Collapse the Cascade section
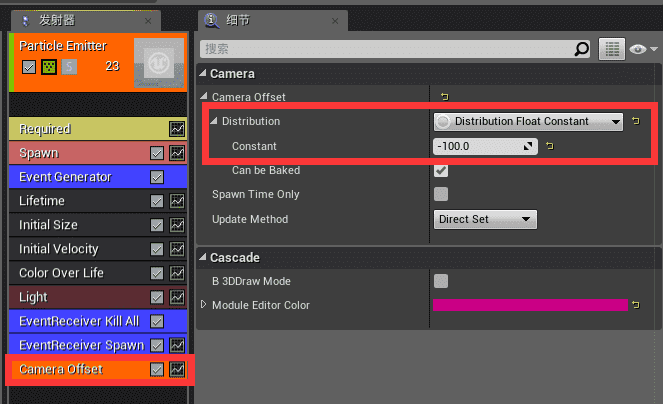Screen dimensions: 663x404 [203, 257]
